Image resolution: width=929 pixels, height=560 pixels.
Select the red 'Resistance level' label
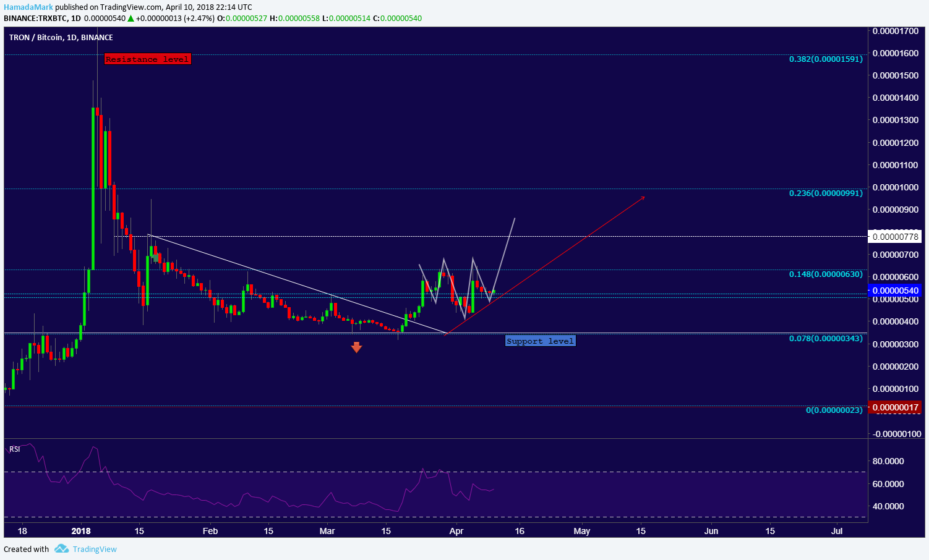[147, 59]
